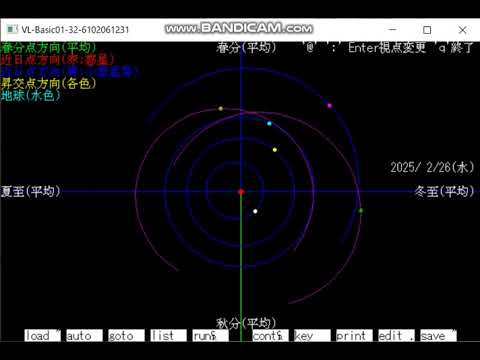The height and width of the screenshot is (360, 480).
Task: Click the save function key
Action: tap(438, 335)
